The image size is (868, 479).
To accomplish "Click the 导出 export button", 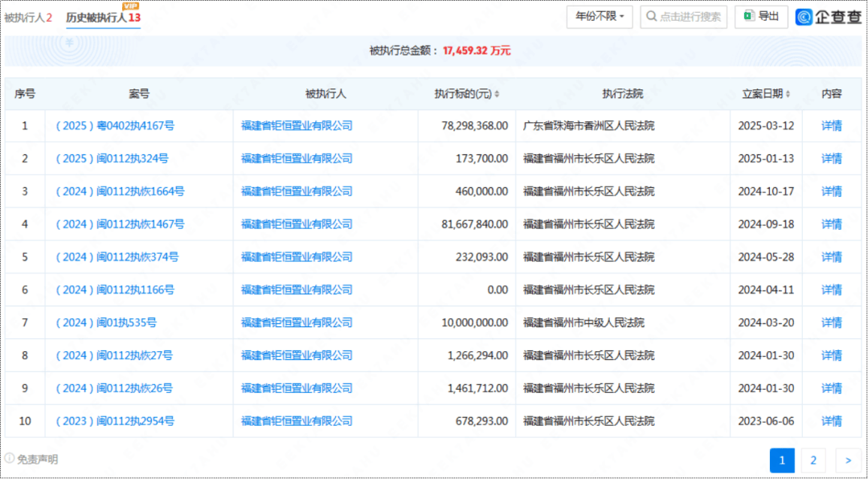I will click(760, 17).
